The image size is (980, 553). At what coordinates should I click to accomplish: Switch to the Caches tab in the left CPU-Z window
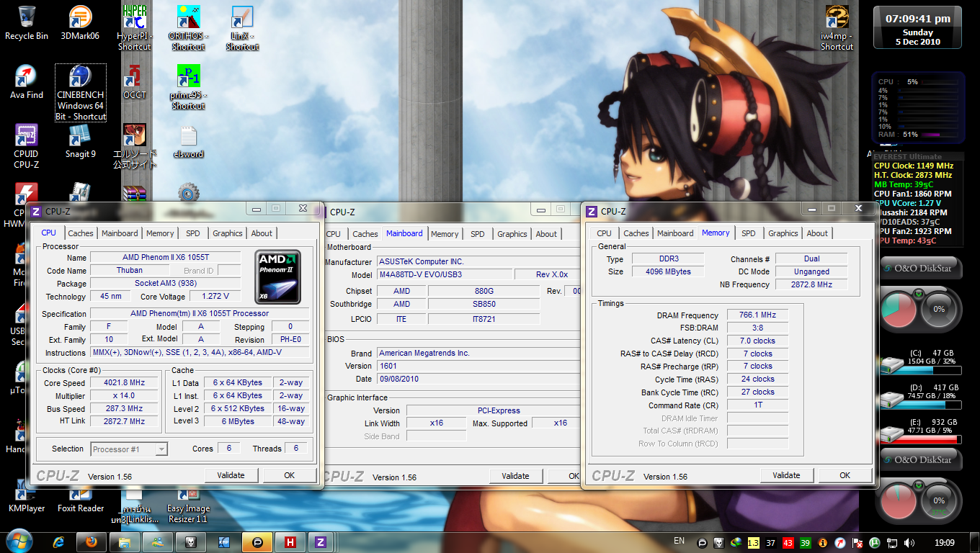[x=81, y=233]
